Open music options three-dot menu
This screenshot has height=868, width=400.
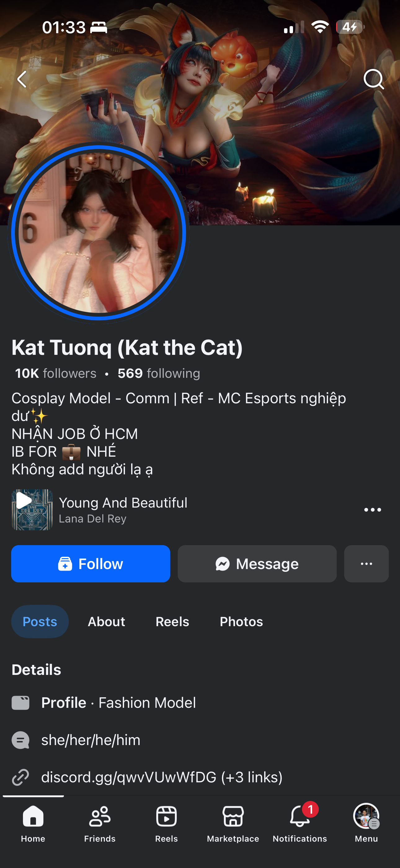click(x=372, y=510)
